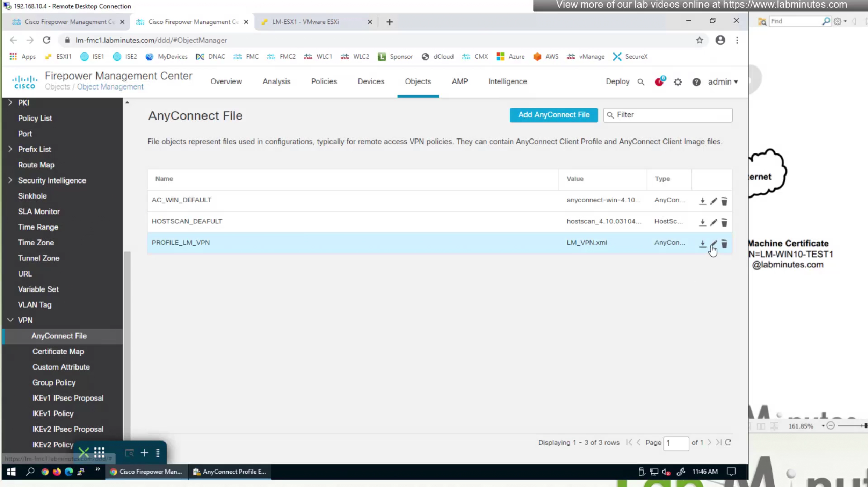Click the FMC search magnifier icon
This screenshot has width=868, height=487.
pos(641,82)
